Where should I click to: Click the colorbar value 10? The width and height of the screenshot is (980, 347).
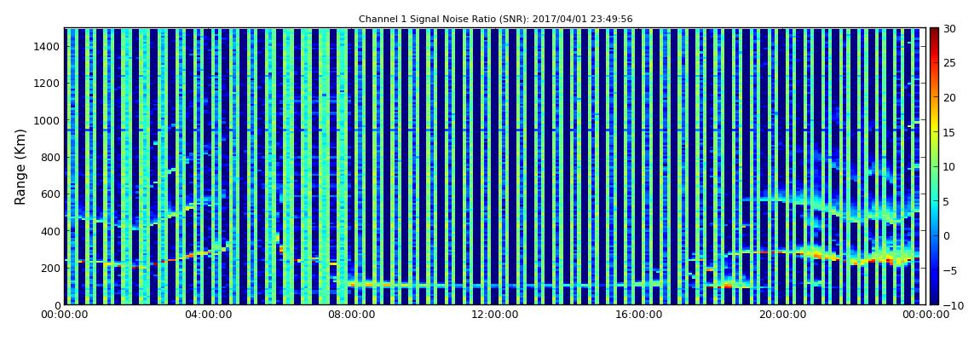(x=950, y=167)
